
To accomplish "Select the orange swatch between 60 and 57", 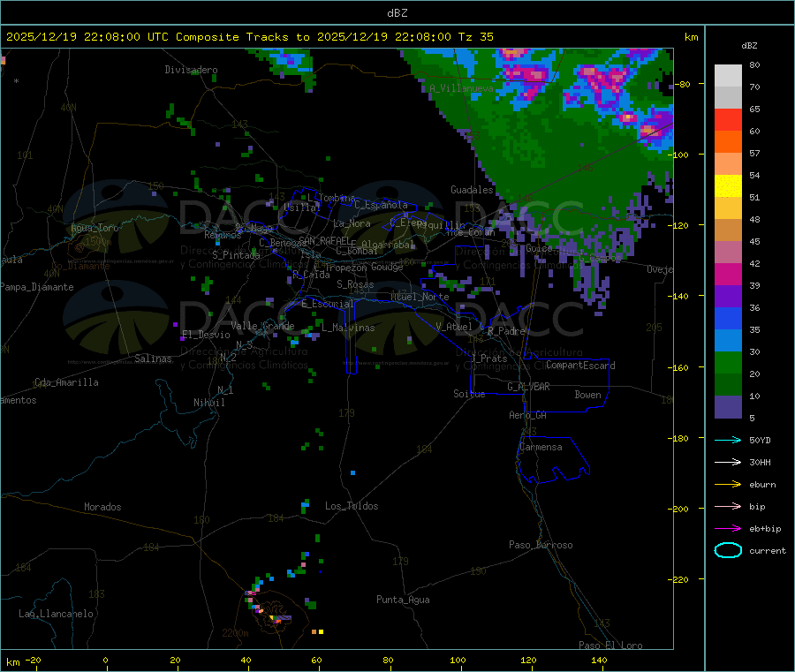I will pyautogui.click(x=728, y=142).
